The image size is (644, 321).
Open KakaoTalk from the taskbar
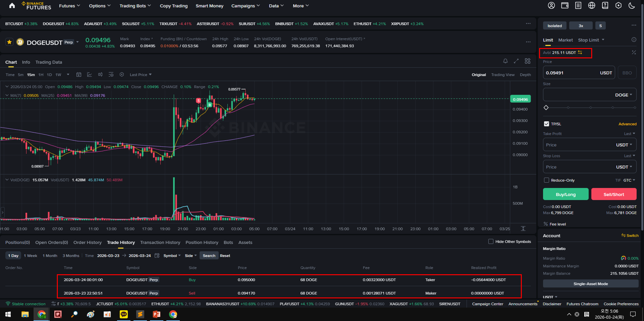click(123, 314)
